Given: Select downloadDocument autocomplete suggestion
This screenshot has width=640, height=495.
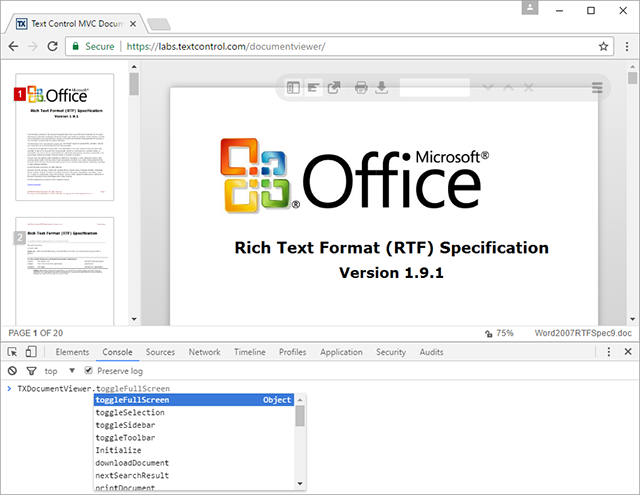Looking at the screenshot, I should 194,463.
